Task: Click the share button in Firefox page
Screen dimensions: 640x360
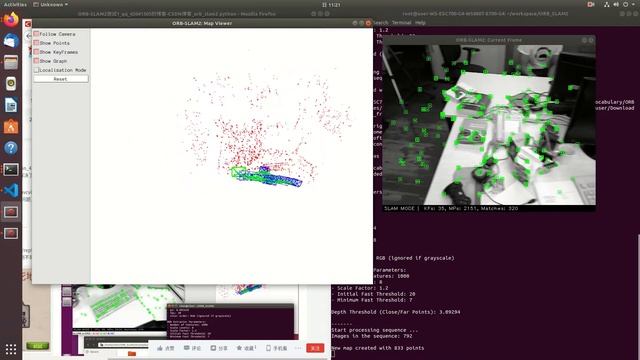Action: pyautogui.click(x=219, y=348)
